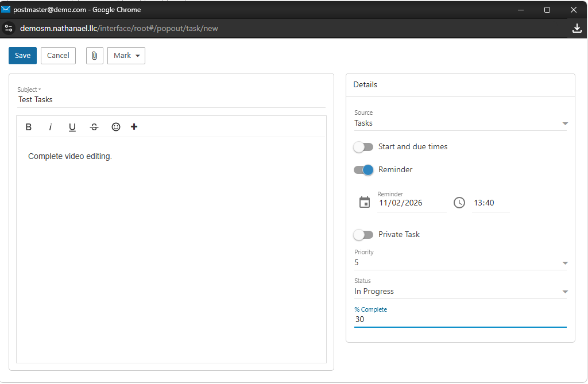Image resolution: width=588 pixels, height=384 pixels.
Task: Open the emoji picker
Action: pos(116,127)
